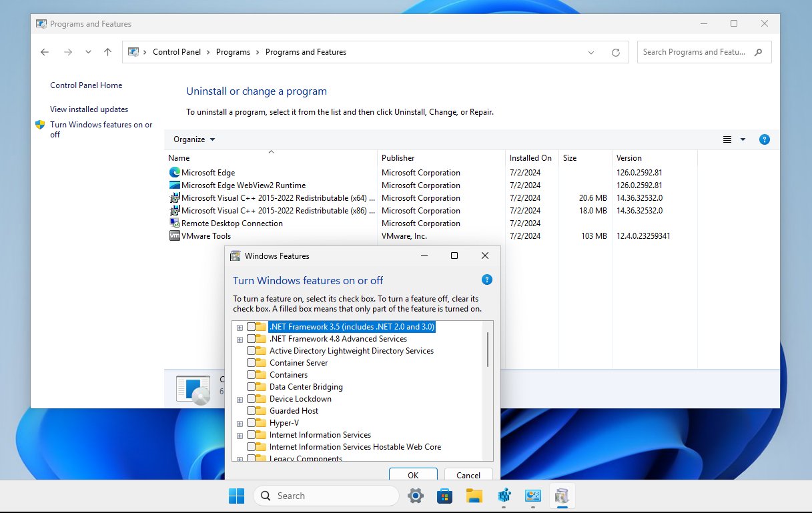Click the Windows Features title bar icon
This screenshot has width=812, height=513.
235,255
